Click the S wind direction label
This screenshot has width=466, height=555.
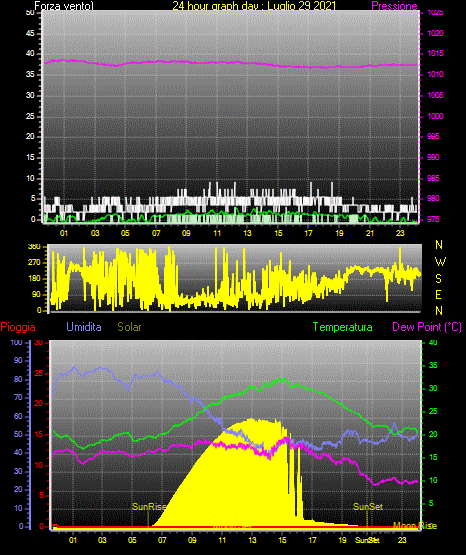tap(438, 279)
